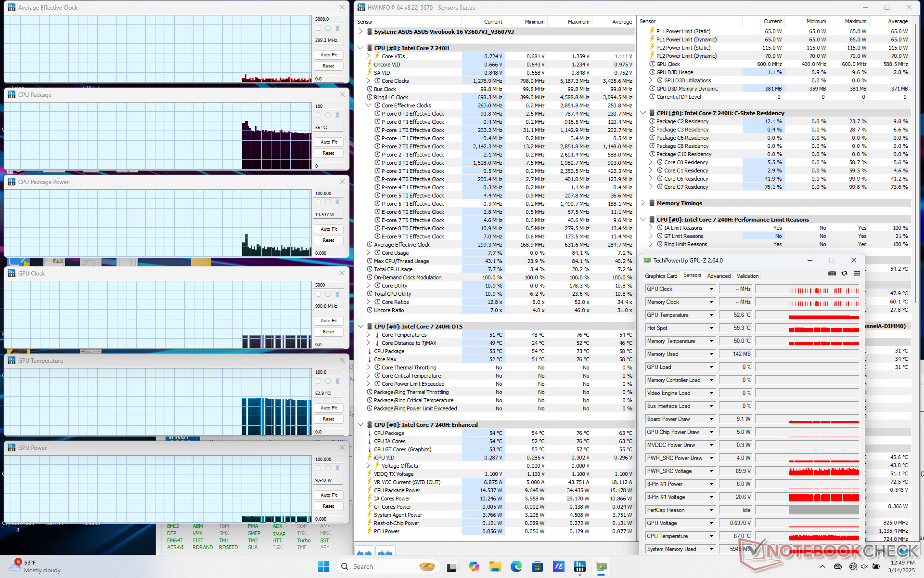Click Auto Fit in GPU Temperature window
The image size is (924, 578).
pyautogui.click(x=329, y=408)
